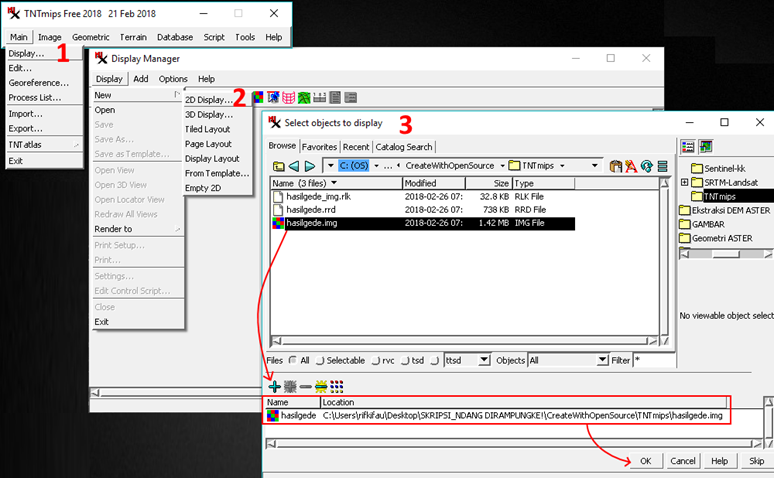Viewport: 774px width, 478px height.
Task: Click the rename icon with red letter A
Action: [631, 166]
